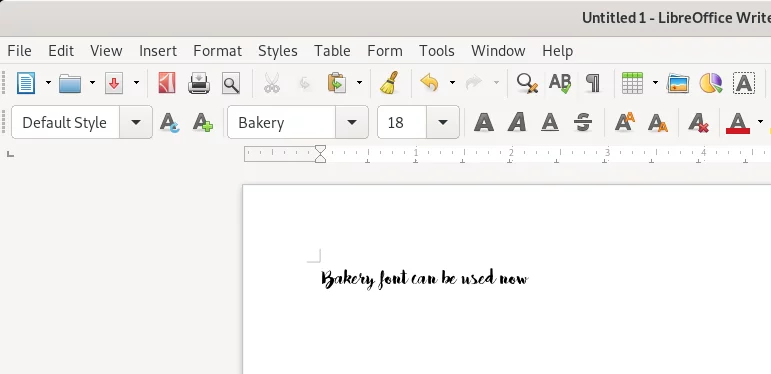Click the Print icon
Image resolution: width=771 pixels, height=374 pixels.
pyautogui.click(x=199, y=83)
